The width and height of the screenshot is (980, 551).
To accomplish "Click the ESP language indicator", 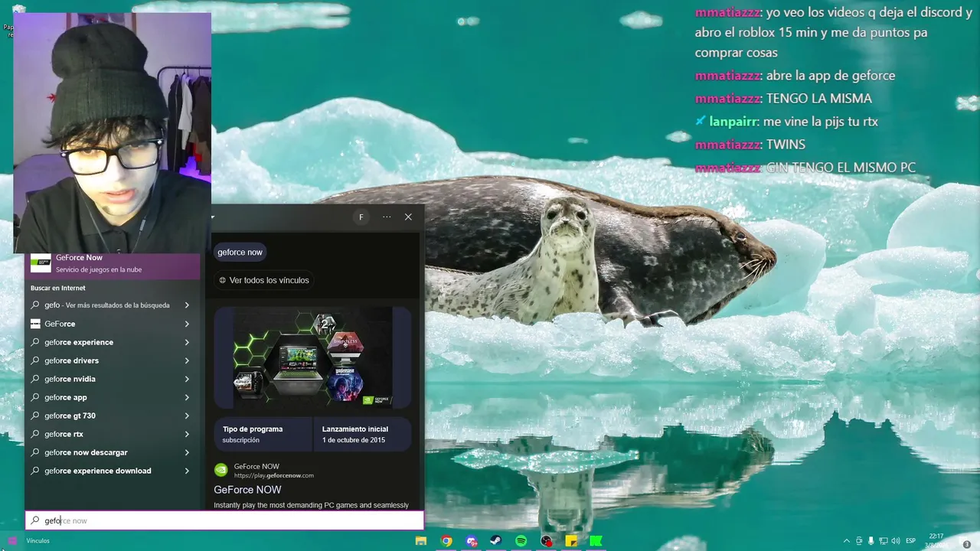I will (x=911, y=541).
